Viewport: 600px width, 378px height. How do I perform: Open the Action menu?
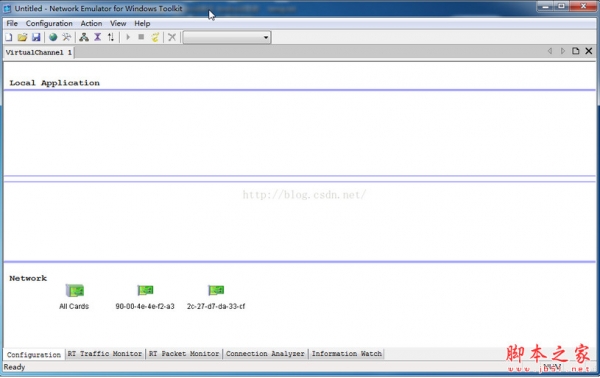[x=91, y=23]
